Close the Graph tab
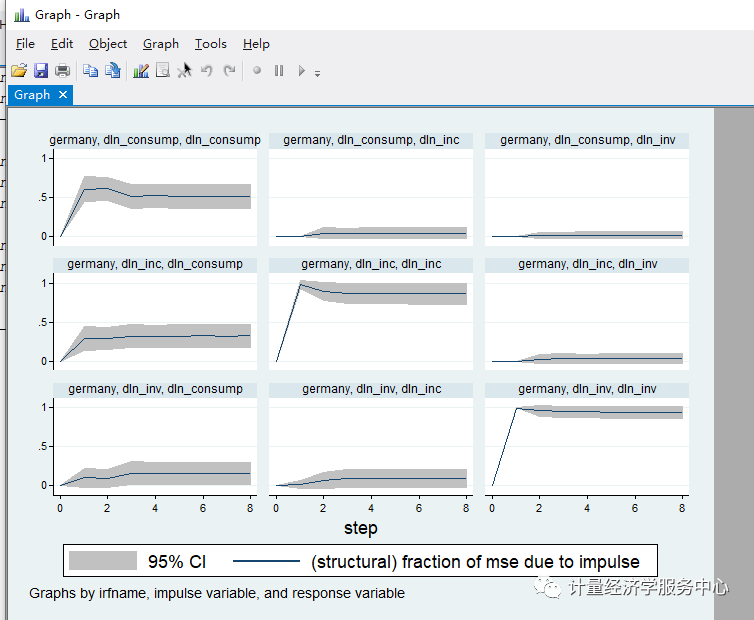 pos(63,95)
